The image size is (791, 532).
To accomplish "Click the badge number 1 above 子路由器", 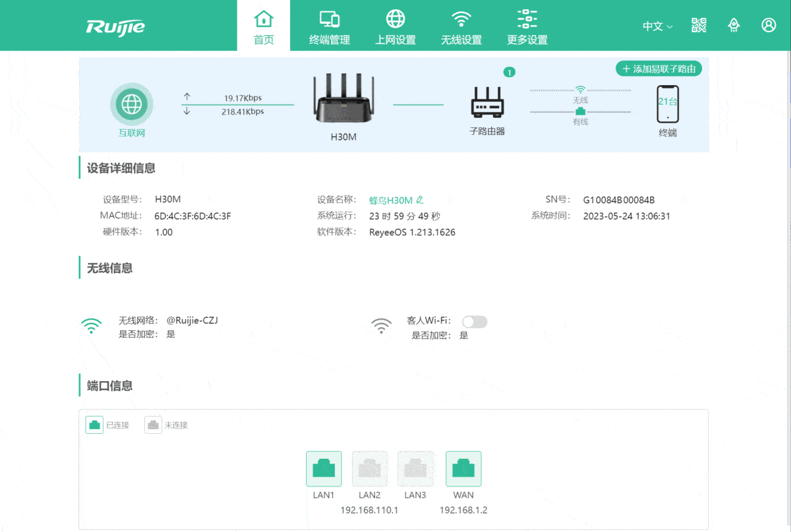I will [x=509, y=72].
